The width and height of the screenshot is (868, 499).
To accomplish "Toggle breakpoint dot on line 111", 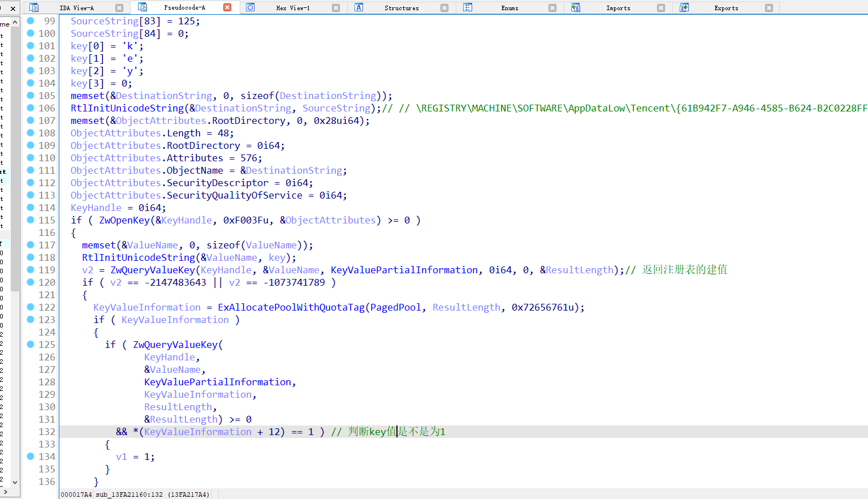I will pyautogui.click(x=31, y=170).
